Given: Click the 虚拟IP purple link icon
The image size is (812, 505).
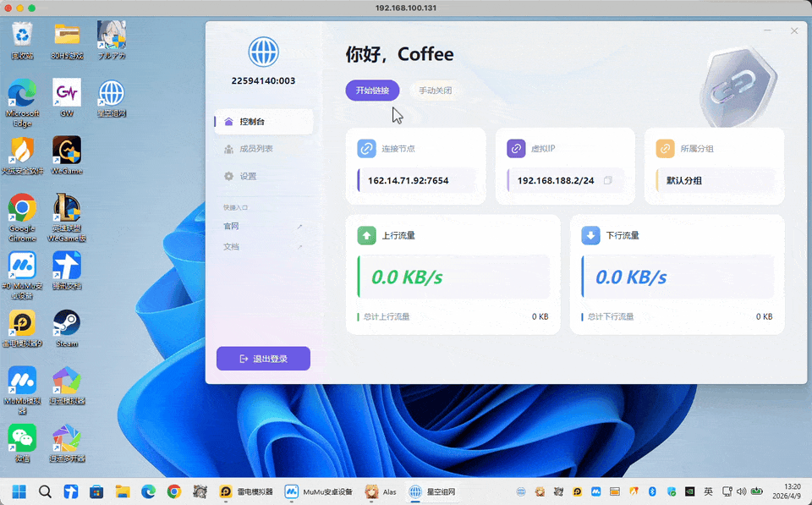Looking at the screenshot, I should click(x=516, y=149).
